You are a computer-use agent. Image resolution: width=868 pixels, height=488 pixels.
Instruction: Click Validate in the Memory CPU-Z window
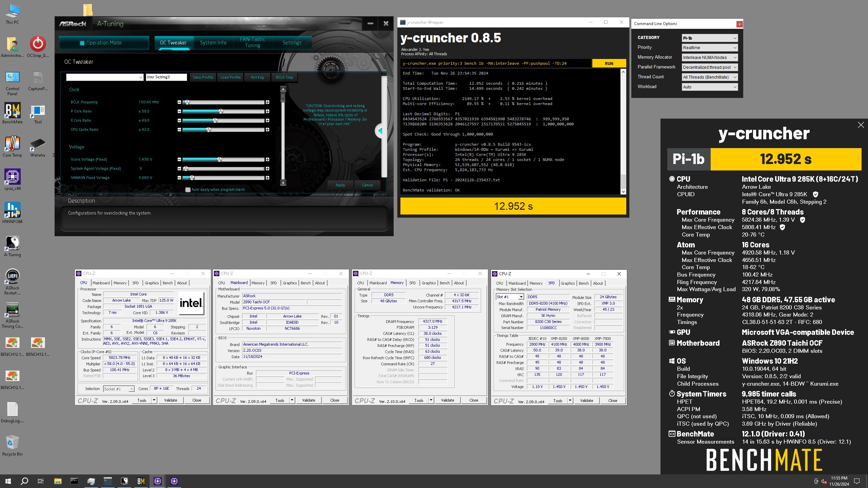(x=447, y=400)
